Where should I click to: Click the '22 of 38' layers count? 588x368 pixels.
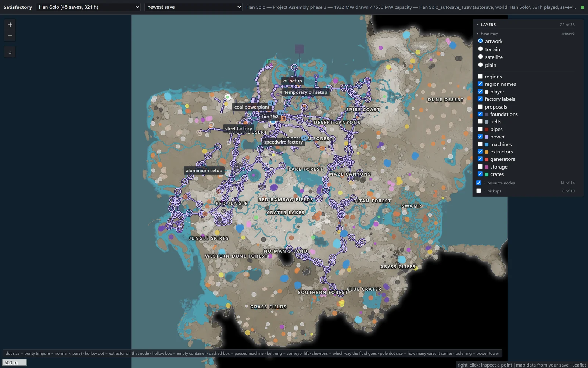click(x=567, y=25)
